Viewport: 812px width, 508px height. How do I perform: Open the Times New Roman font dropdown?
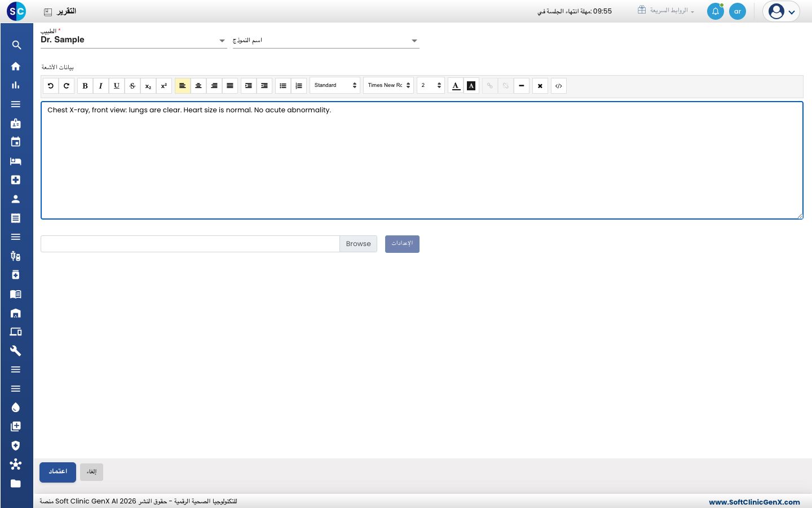(x=389, y=85)
